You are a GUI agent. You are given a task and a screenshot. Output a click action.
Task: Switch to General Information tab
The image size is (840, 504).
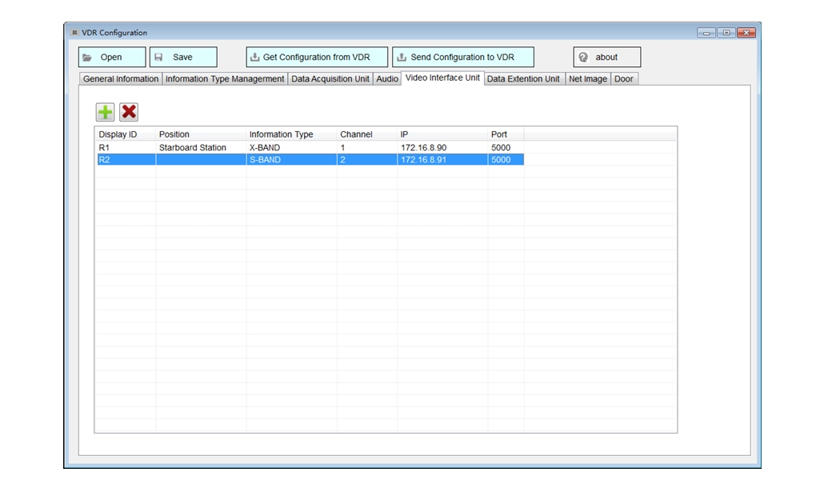121,79
